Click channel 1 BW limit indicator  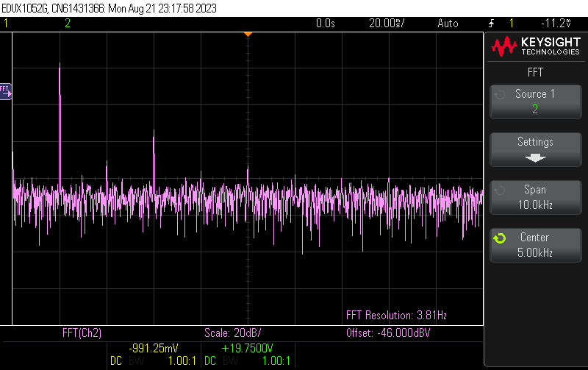[137, 361]
